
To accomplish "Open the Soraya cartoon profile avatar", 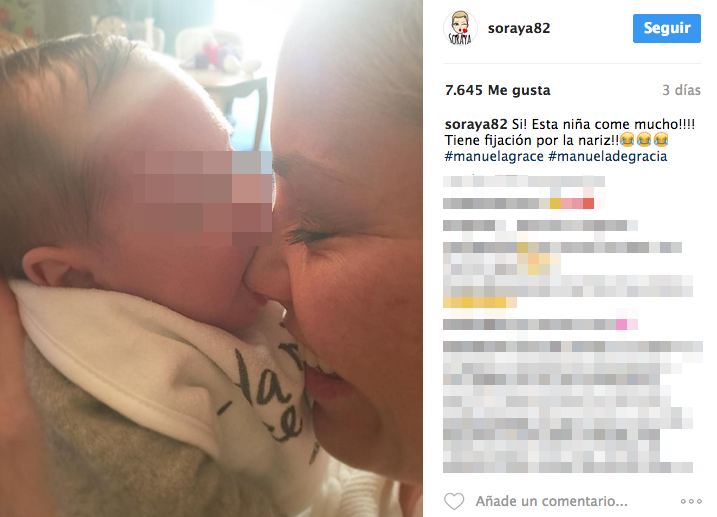I will [460, 28].
